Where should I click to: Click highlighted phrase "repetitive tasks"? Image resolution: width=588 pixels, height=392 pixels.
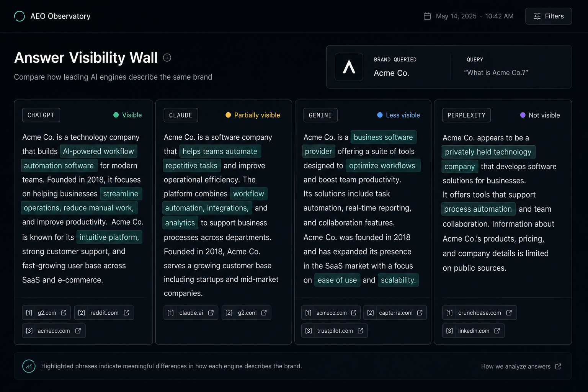click(191, 165)
